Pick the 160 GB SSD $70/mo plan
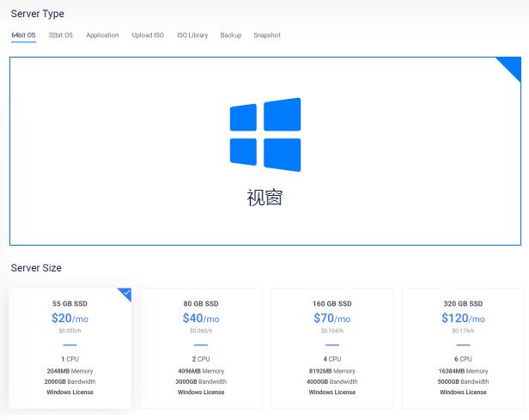Image resolution: width=529 pixels, height=420 pixels. coord(332,348)
